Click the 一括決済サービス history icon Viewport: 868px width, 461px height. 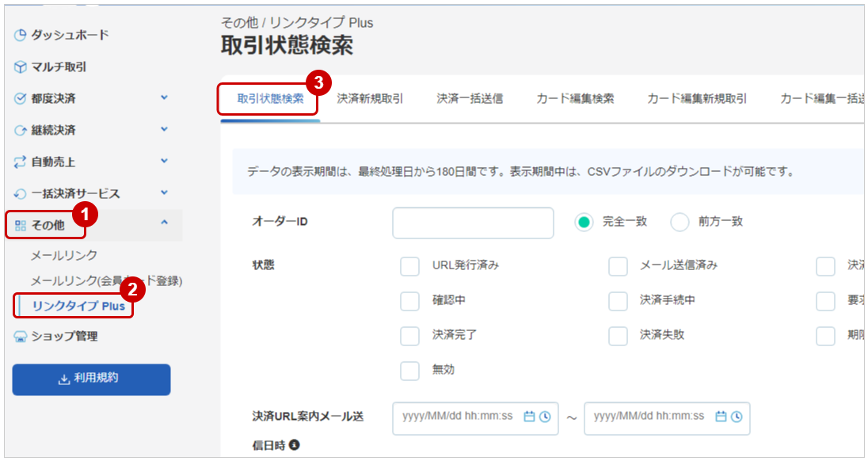tap(20, 194)
